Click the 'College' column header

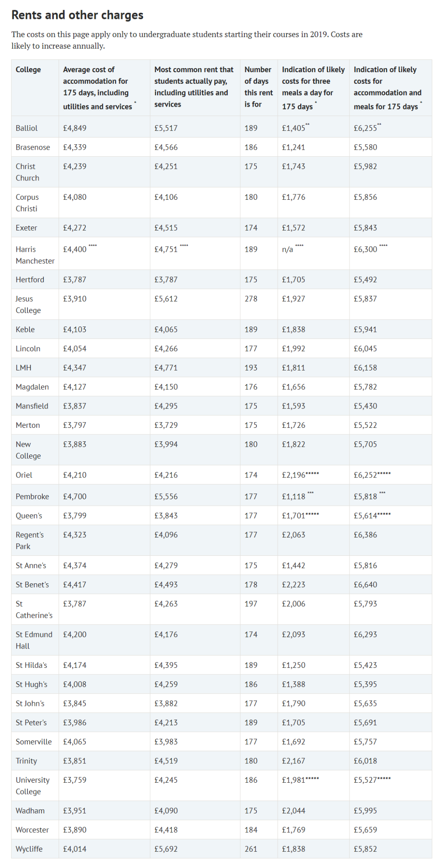[28, 70]
